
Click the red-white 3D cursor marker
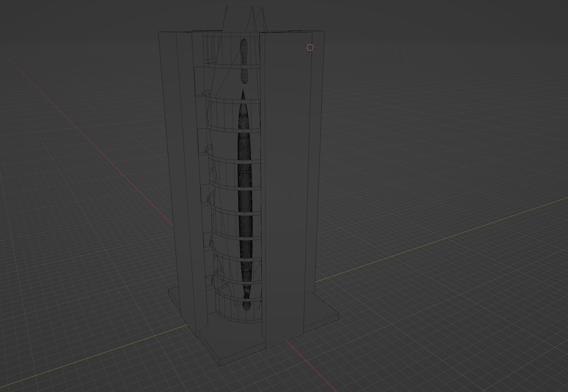(x=310, y=47)
